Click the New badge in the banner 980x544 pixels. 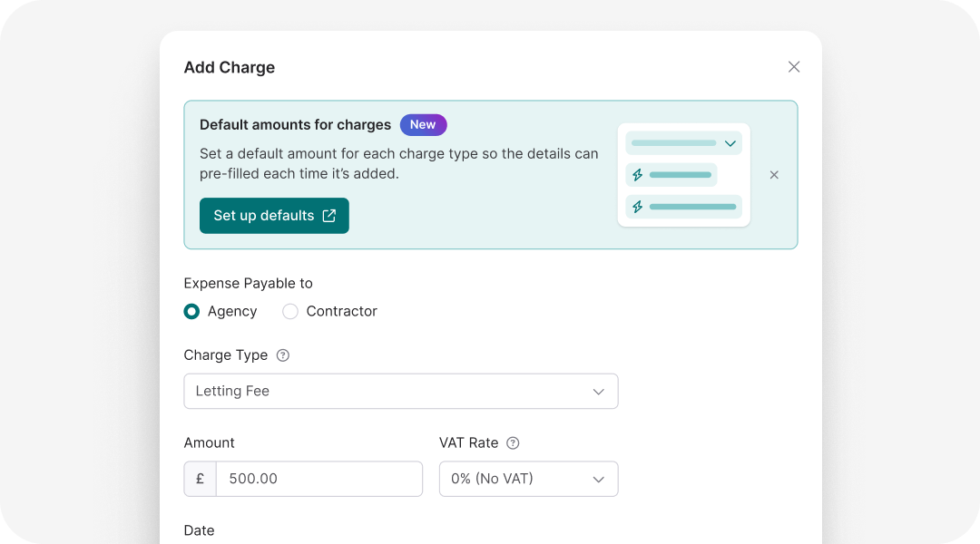click(423, 124)
